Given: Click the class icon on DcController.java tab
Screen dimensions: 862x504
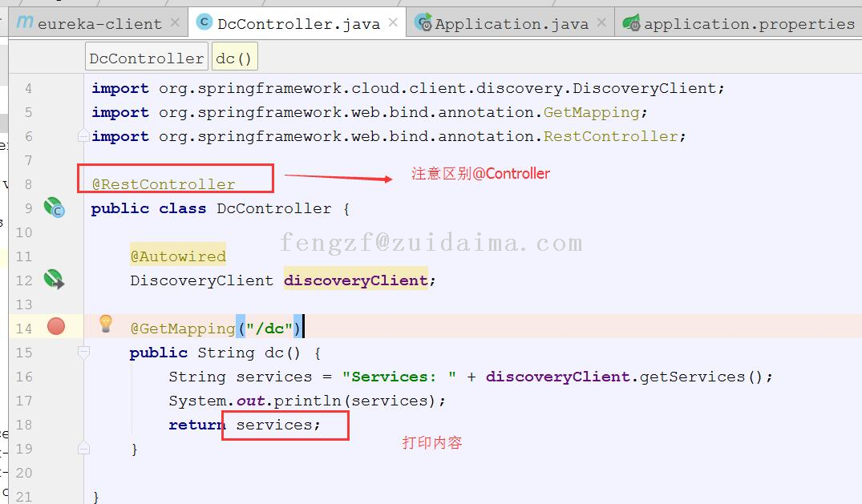Looking at the screenshot, I should pyautogui.click(x=205, y=22).
